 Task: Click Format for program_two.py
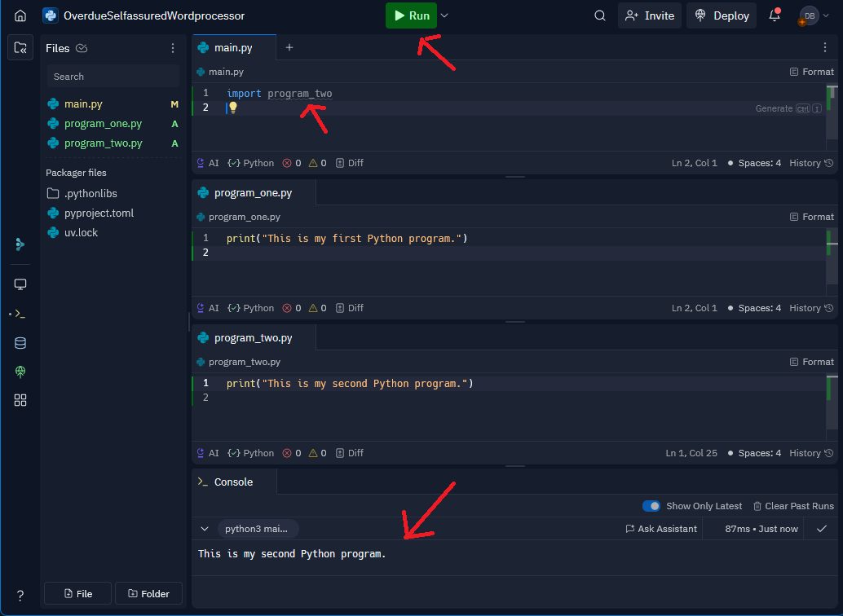(812, 362)
